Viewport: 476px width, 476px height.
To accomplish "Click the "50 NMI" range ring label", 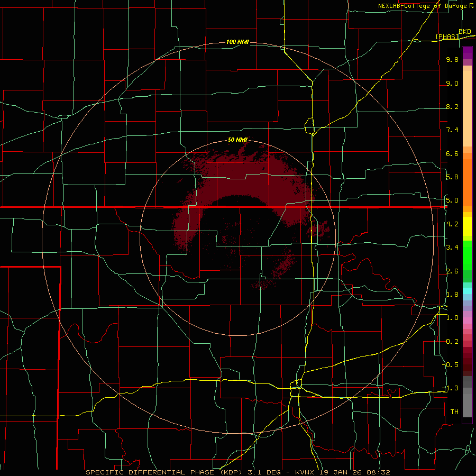I will 237,140.
